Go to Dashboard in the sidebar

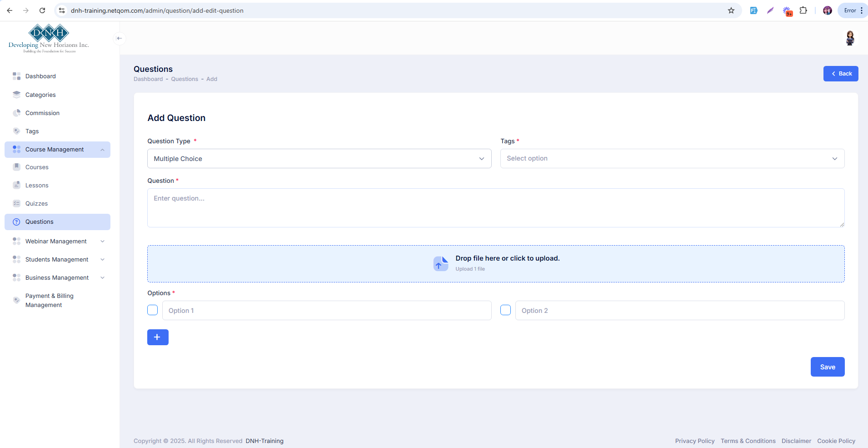[x=58, y=76]
